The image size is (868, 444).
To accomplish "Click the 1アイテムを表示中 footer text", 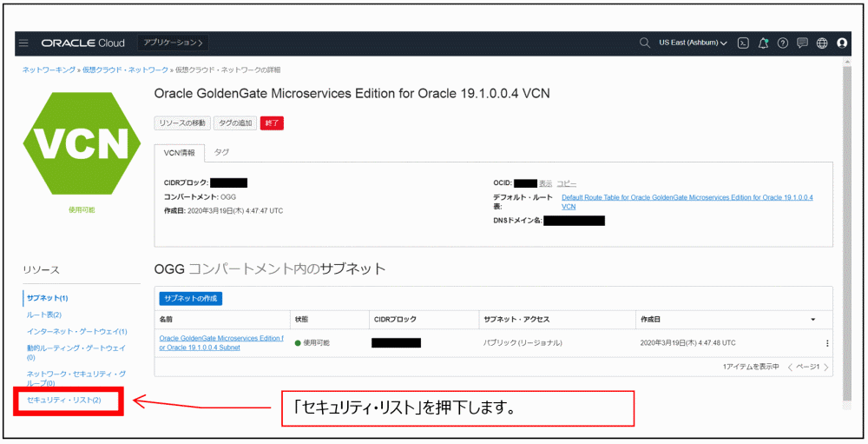I will [x=751, y=367].
